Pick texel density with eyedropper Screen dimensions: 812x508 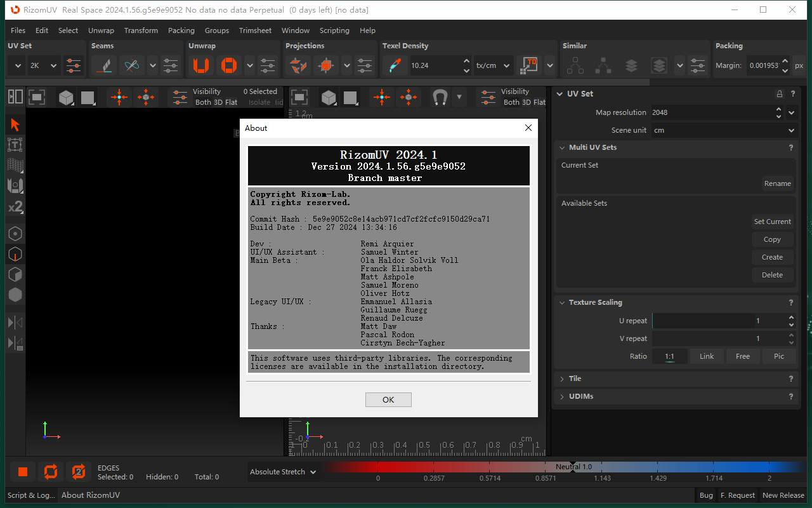pos(395,65)
